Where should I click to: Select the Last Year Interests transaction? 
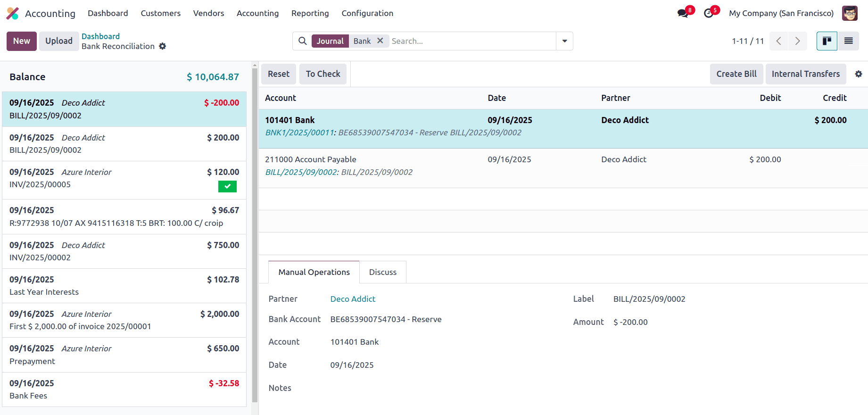coord(124,286)
